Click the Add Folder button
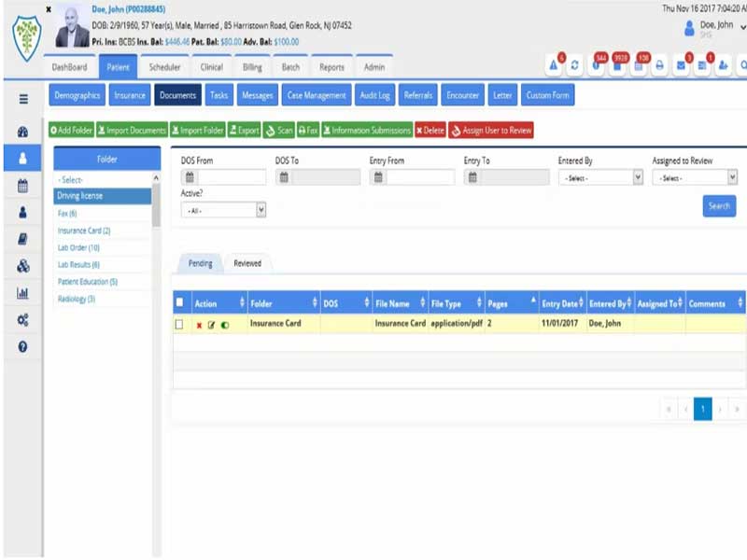The image size is (747, 560). point(71,130)
